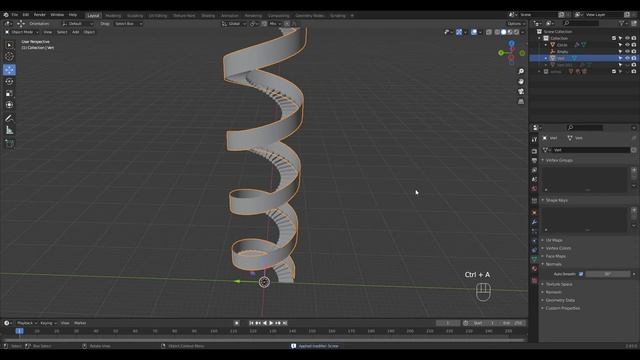The width and height of the screenshot is (640, 360).
Task: Select the Measure tool
Action: point(9,131)
